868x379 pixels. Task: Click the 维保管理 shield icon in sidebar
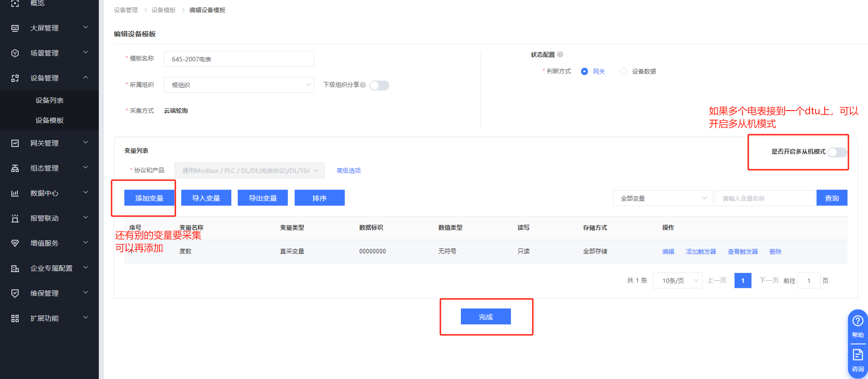click(x=15, y=293)
